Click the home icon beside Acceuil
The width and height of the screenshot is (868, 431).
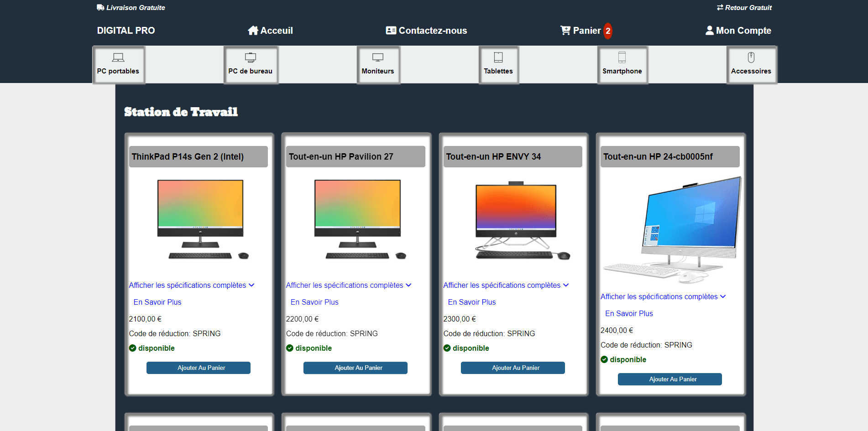click(253, 31)
